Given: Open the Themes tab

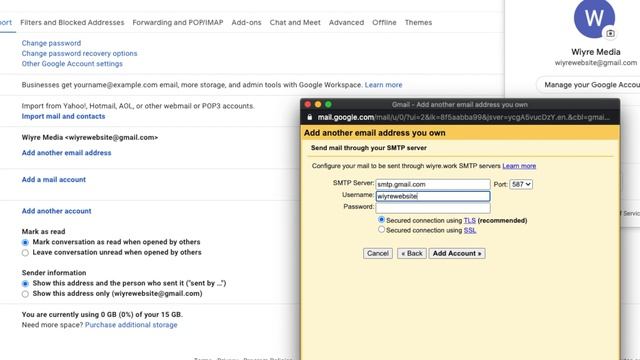Looking at the screenshot, I should click(418, 22).
